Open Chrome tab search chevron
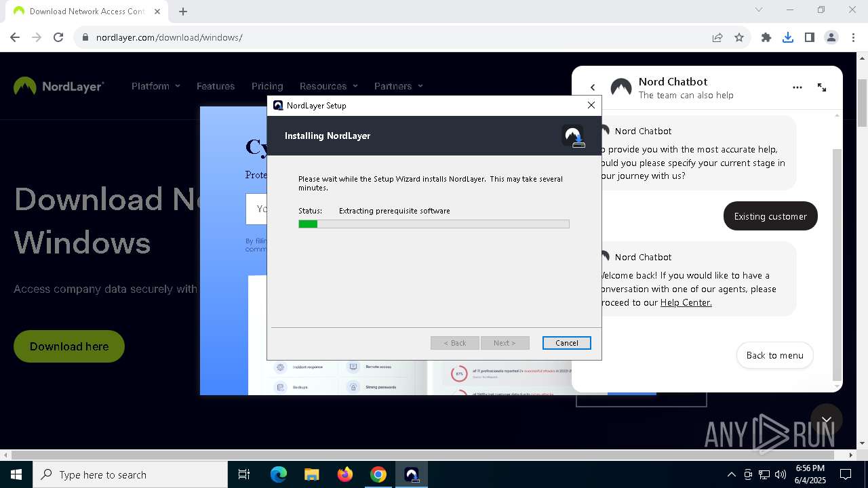 coord(759,9)
